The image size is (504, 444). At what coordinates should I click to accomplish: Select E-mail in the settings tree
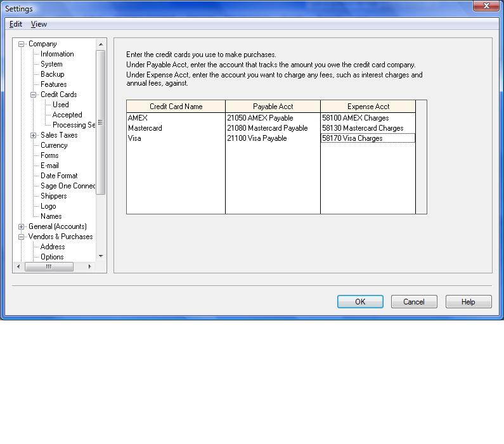tap(49, 166)
